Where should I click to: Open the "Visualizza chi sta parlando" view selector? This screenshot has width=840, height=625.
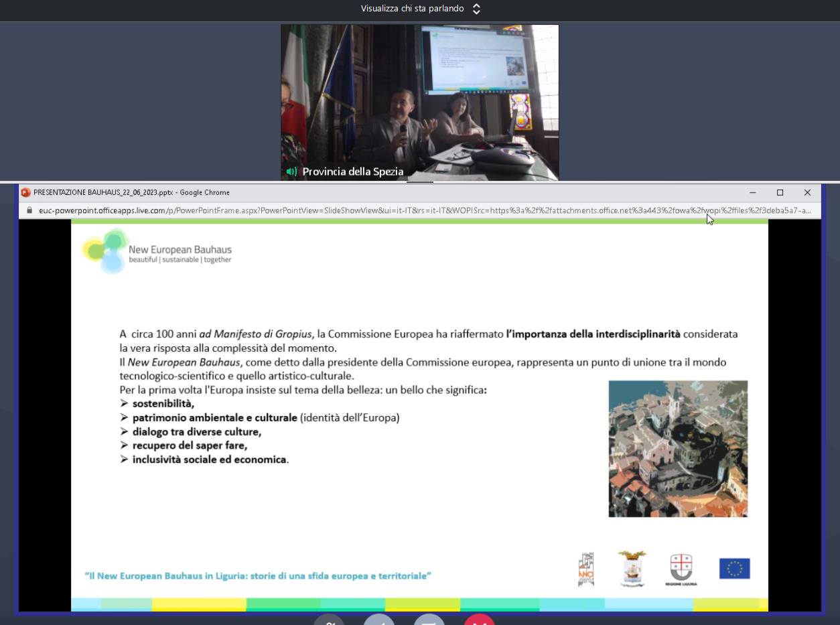tap(421, 9)
